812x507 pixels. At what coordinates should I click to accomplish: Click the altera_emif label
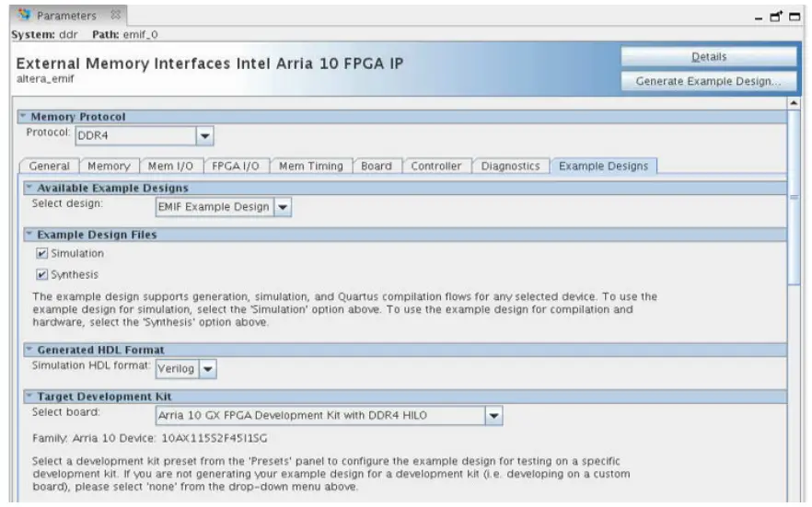pyautogui.click(x=45, y=79)
